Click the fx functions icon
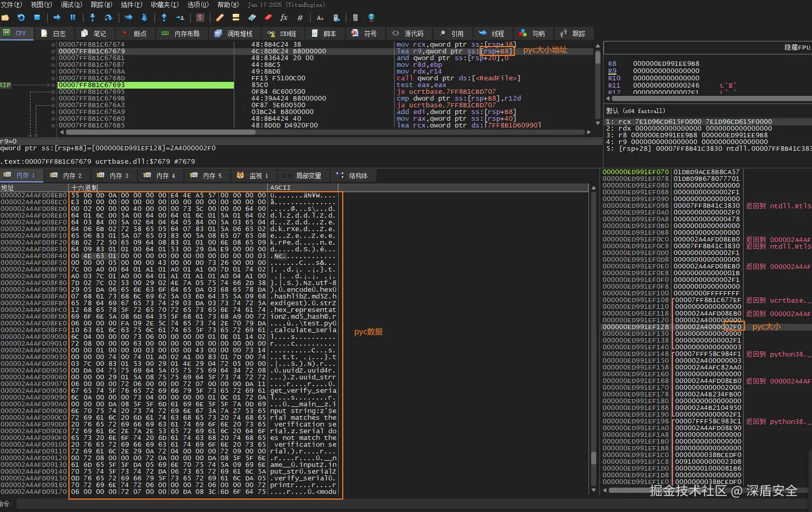 [x=284, y=18]
